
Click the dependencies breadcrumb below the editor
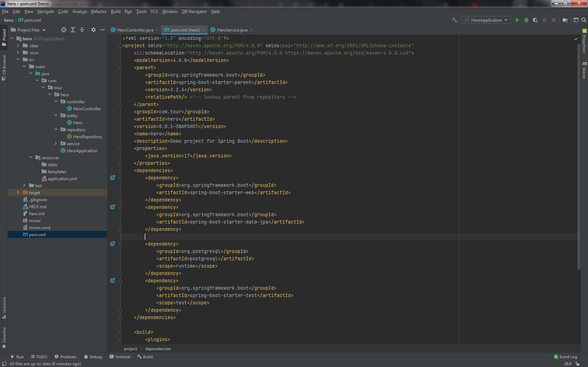tap(158, 348)
